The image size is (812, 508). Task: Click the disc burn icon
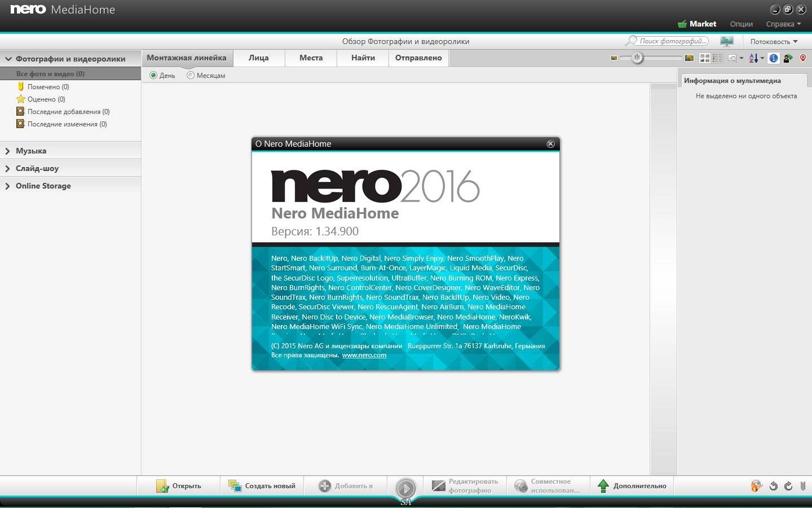[757, 485]
